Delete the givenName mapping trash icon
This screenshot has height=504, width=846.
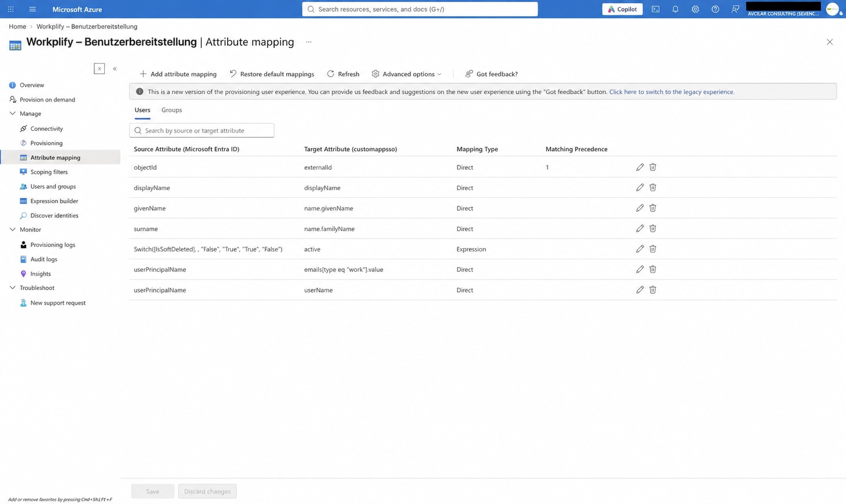coord(653,208)
